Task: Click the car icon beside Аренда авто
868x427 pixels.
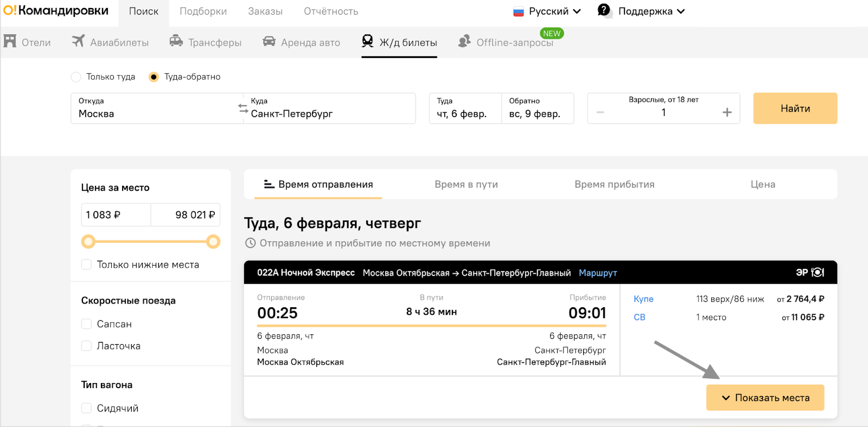Action: pos(269,41)
